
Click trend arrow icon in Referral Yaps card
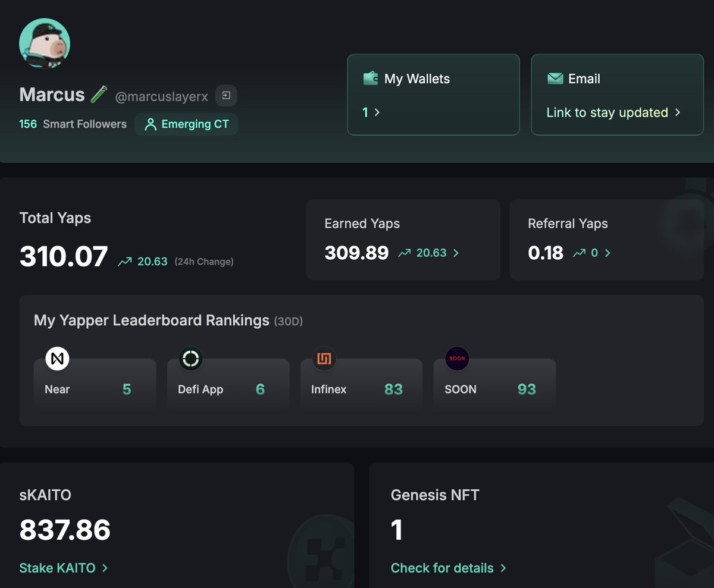click(x=580, y=253)
